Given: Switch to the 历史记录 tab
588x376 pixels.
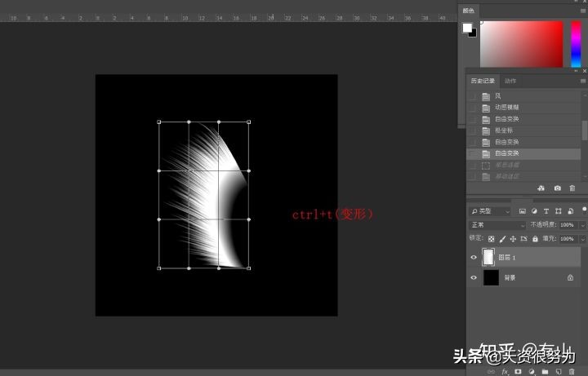Looking at the screenshot, I should (483, 81).
